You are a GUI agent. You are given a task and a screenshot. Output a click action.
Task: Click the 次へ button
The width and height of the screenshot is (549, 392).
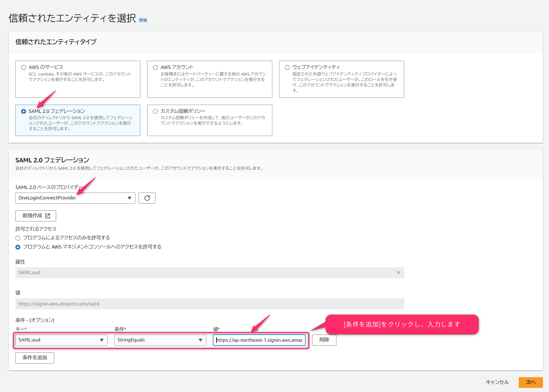[x=531, y=382]
